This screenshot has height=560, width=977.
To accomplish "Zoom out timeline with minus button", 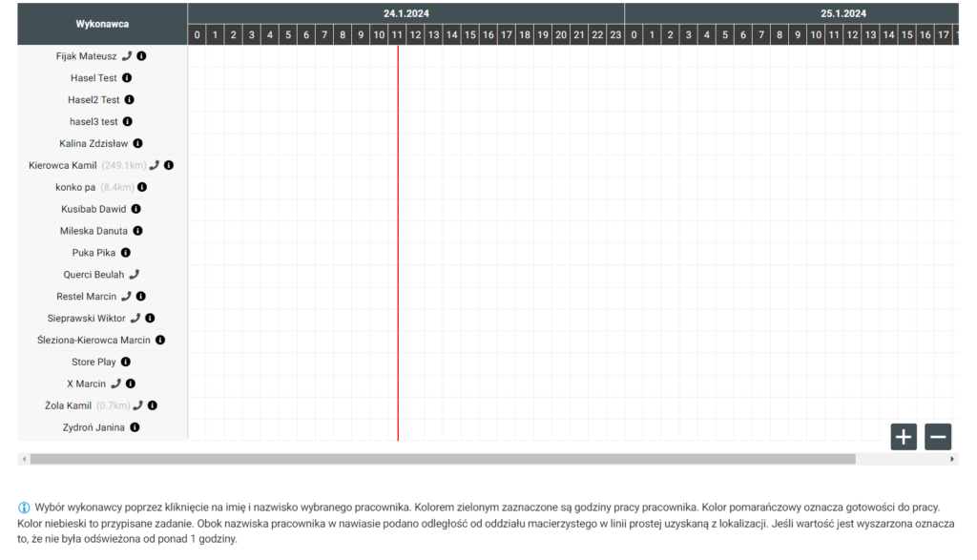I will click(938, 437).
